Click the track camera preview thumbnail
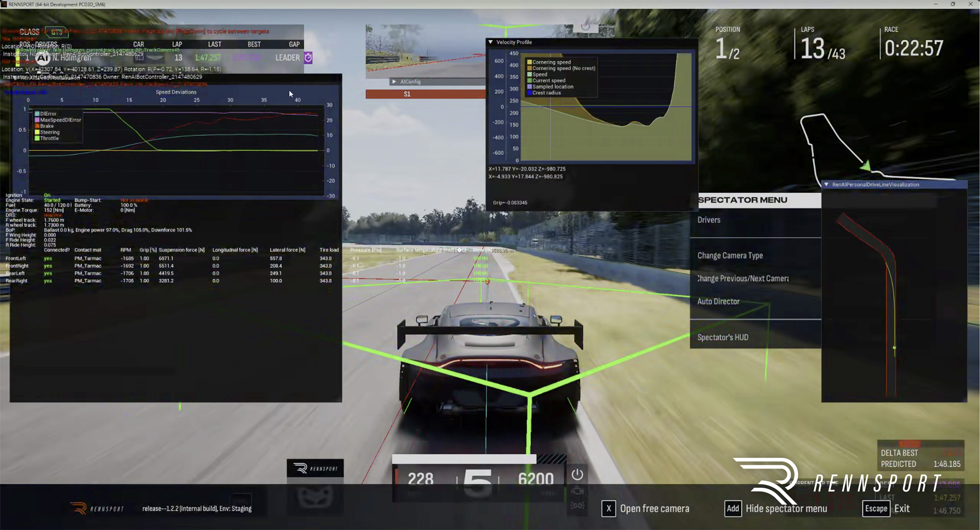Viewport: 980px width, 530px height. (x=425, y=51)
